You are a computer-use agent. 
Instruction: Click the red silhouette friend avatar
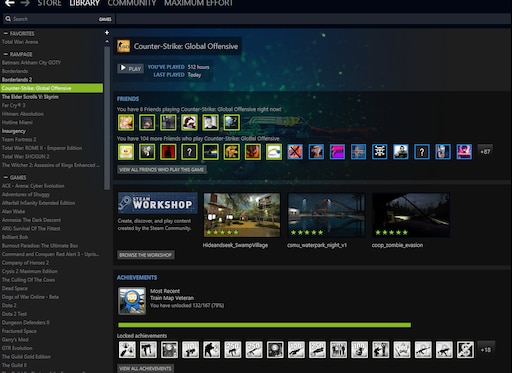point(168,152)
